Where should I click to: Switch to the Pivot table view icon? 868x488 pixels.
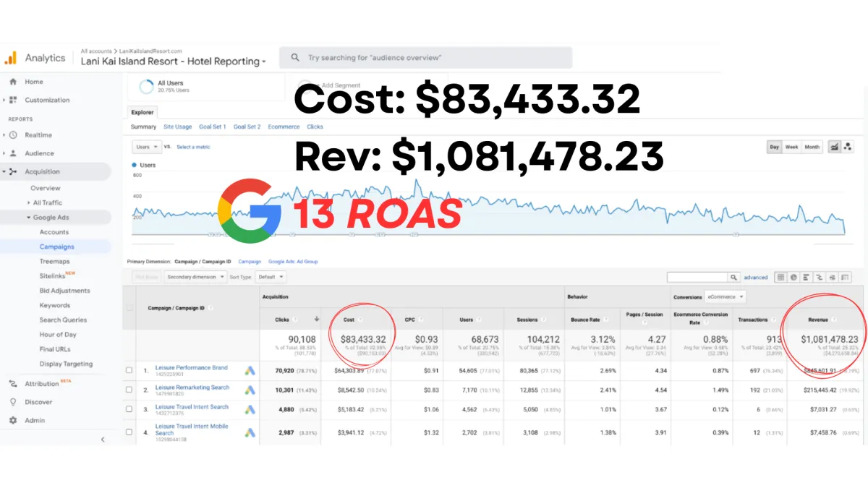[x=846, y=277]
